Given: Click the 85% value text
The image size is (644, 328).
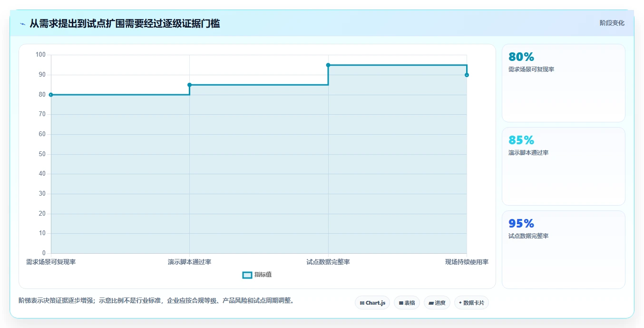Looking at the screenshot, I should pyautogui.click(x=521, y=140).
